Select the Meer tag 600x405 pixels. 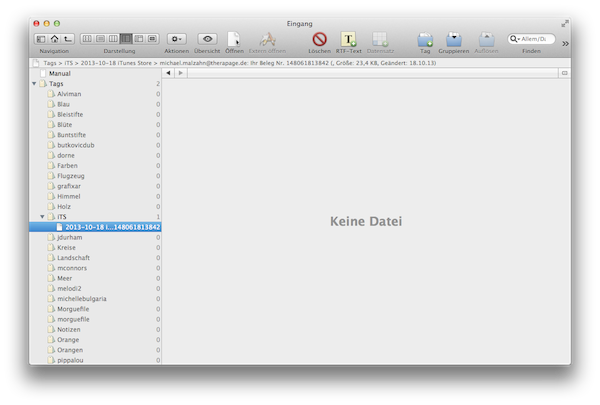coord(95,278)
